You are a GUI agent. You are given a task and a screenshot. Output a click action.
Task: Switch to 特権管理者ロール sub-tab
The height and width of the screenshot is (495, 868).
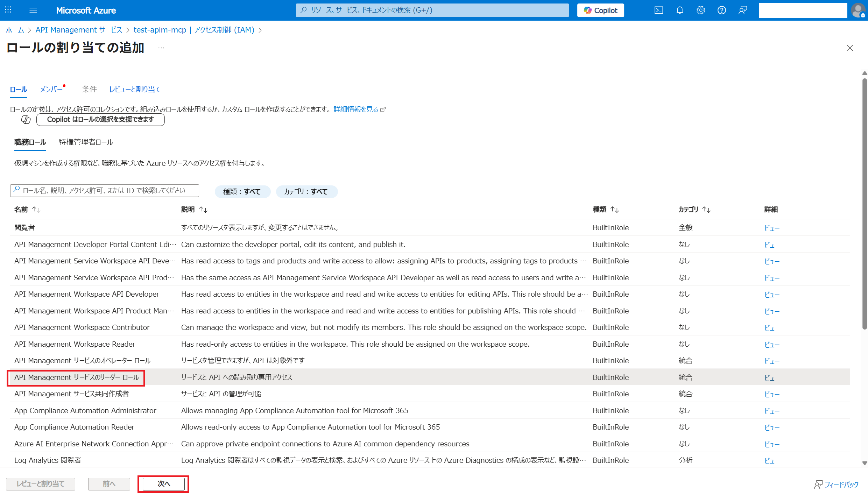(x=86, y=142)
